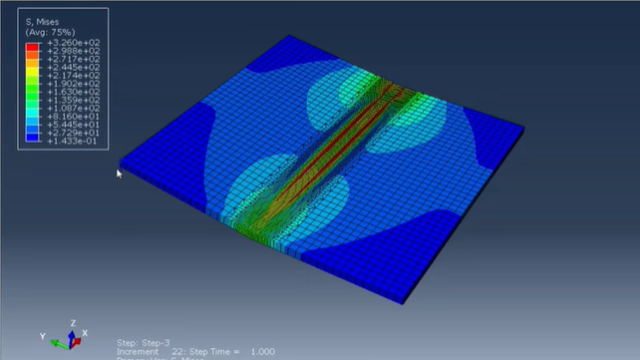Click the legend value +2.445e+02
Image resolution: width=640 pixels, height=360 pixels.
(x=73, y=67)
